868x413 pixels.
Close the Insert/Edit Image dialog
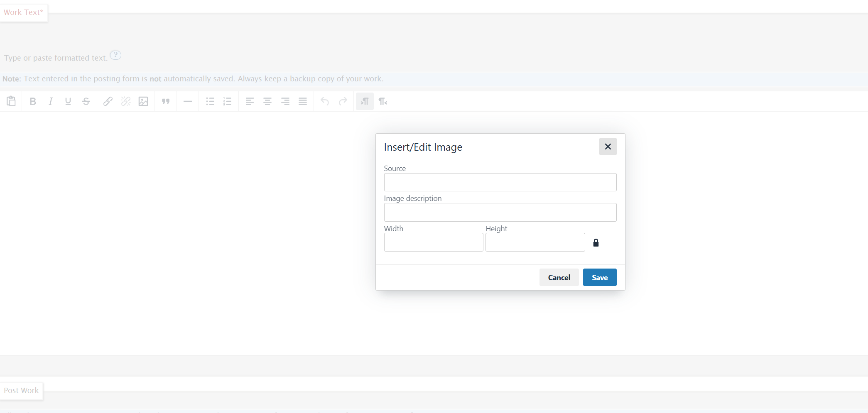point(608,147)
